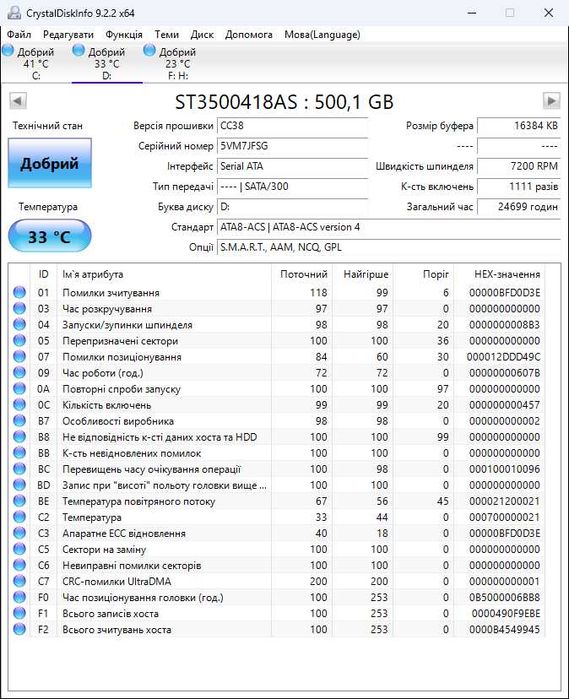569x699 pixels.
Task: Open the Мова(Language) menu
Action: tap(322, 34)
